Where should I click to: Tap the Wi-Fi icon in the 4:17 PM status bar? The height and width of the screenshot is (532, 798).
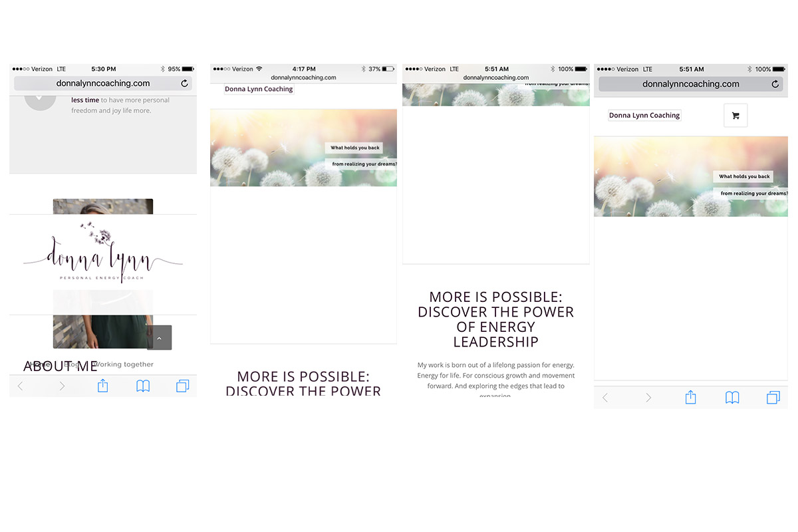(259, 69)
